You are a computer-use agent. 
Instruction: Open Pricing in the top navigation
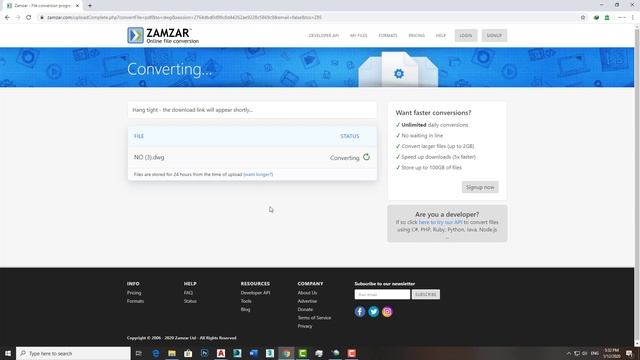pos(417,36)
